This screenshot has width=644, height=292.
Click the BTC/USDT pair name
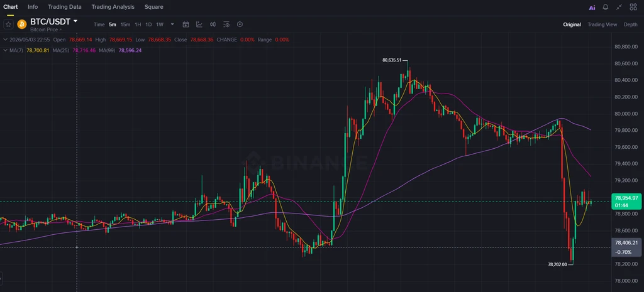click(x=50, y=22)
